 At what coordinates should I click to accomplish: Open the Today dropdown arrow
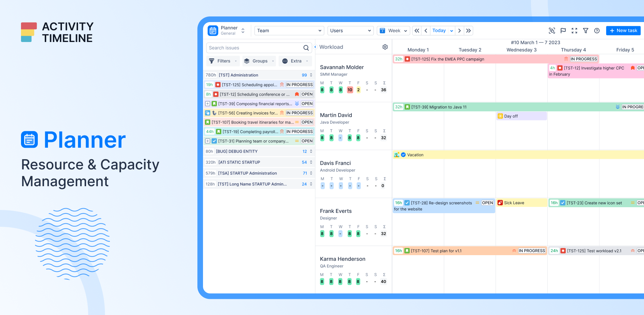(x=451, y=31)
